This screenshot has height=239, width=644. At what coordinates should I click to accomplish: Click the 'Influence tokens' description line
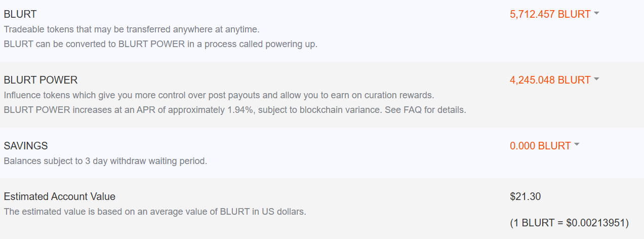219,95
